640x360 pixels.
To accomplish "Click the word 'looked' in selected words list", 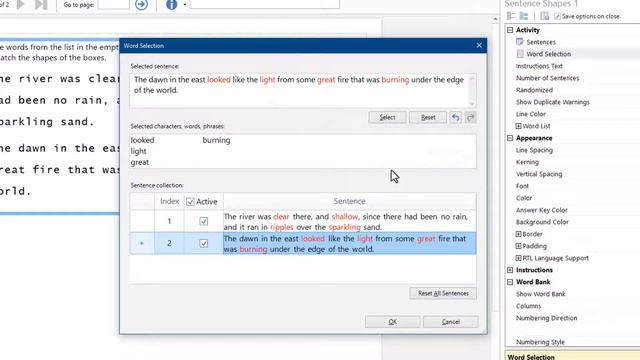I will 142,140.
